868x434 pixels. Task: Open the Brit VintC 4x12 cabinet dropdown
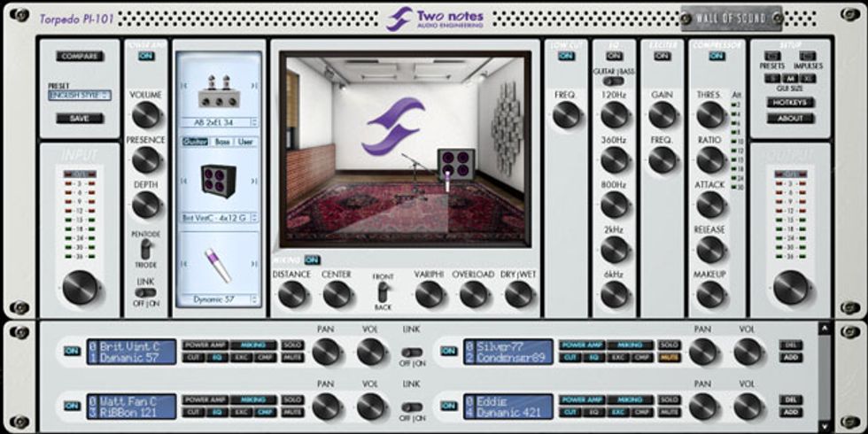220,218
